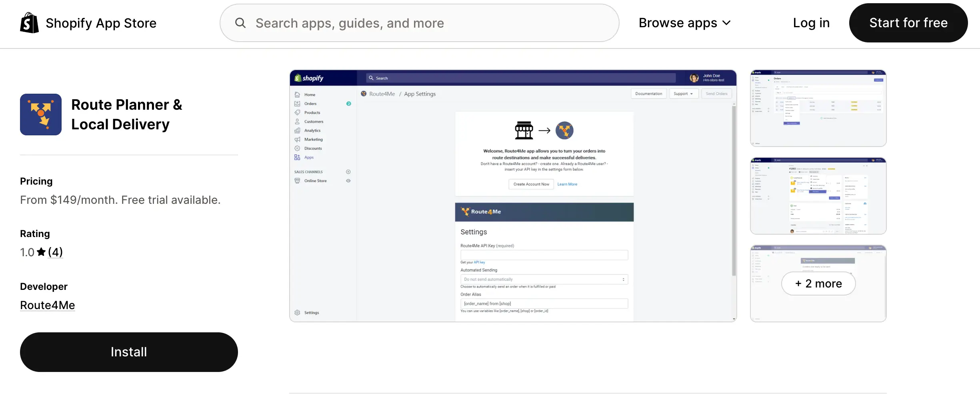The height and width of the screenshot is (394, 980).
Task: Open the Route4Me developer link
Action: tap(48, 305)
